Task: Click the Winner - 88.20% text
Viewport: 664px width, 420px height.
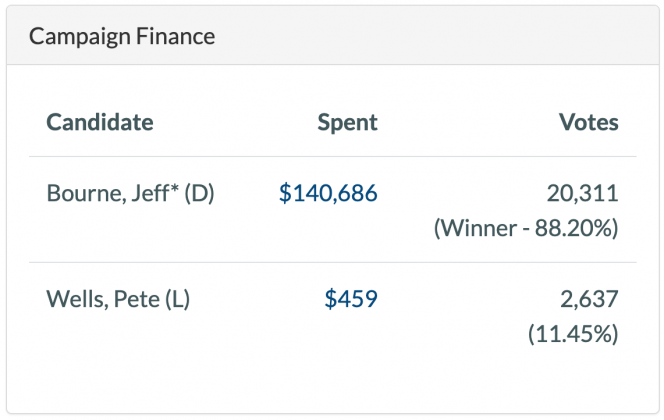Action: tap(526, 228)
